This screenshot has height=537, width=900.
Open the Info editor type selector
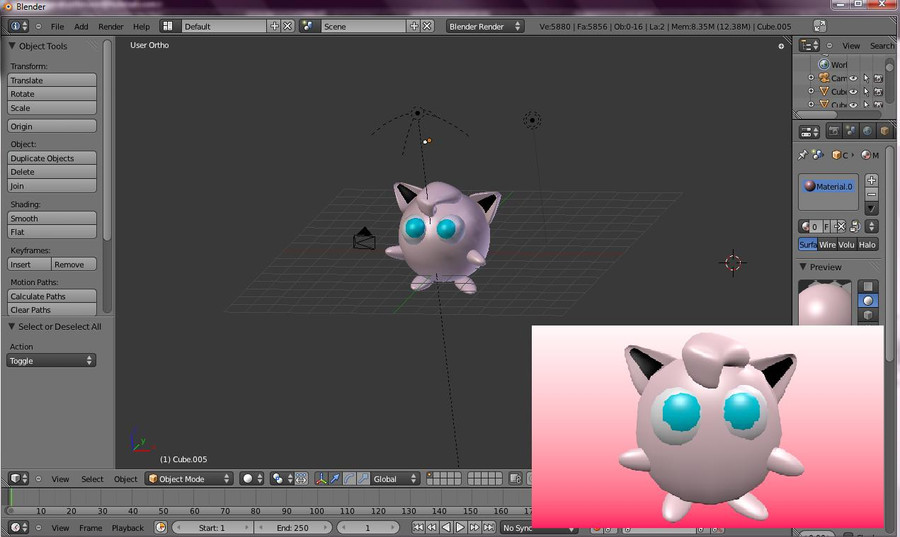[18, 26]
